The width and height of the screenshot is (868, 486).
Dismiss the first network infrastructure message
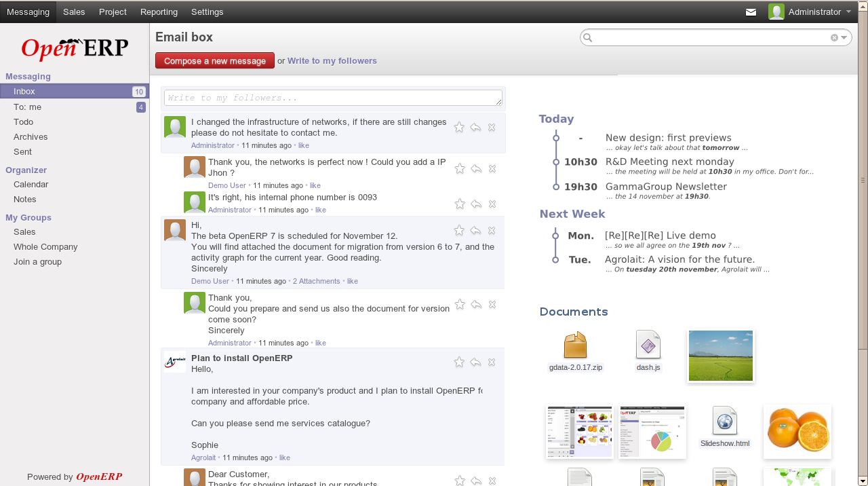(492, 127)
